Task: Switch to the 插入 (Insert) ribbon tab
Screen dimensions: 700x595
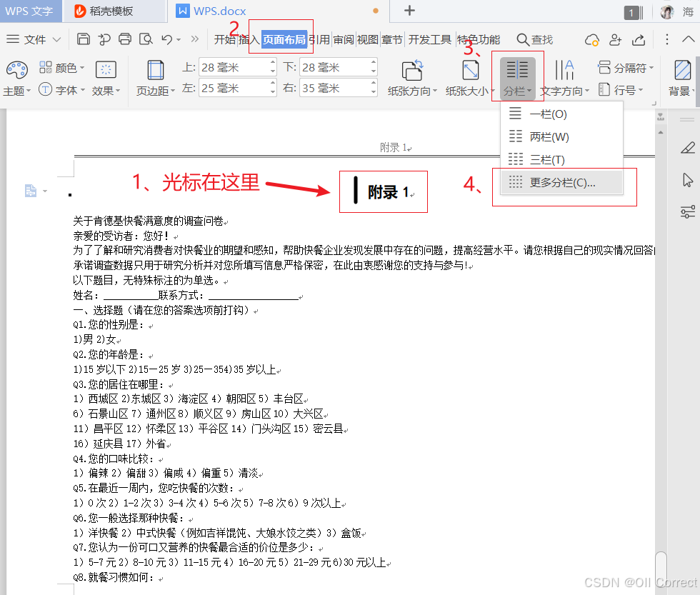Action: tap(249, 40)
